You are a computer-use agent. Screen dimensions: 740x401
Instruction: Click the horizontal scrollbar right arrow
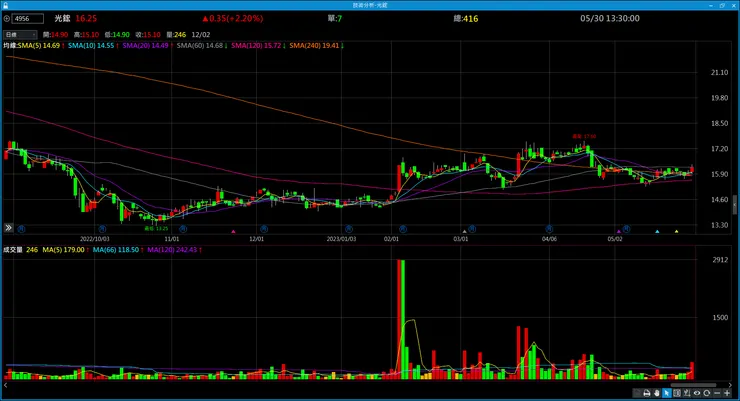(730, 385)
